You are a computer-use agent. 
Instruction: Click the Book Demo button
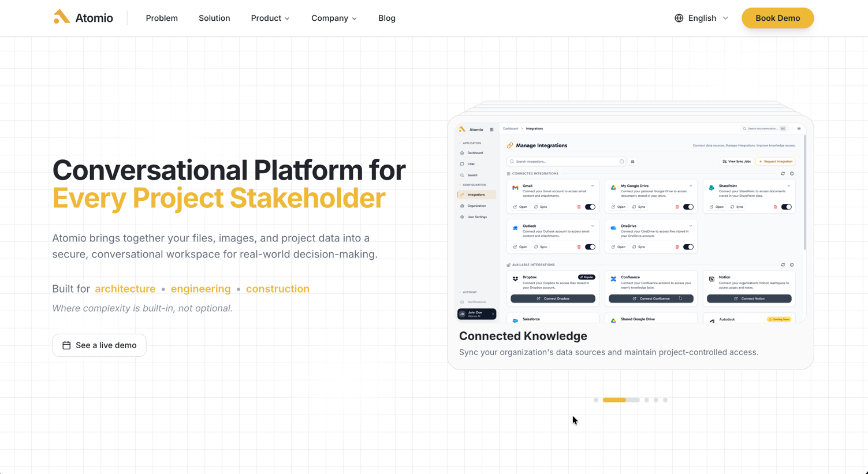[x=777, y=18]
